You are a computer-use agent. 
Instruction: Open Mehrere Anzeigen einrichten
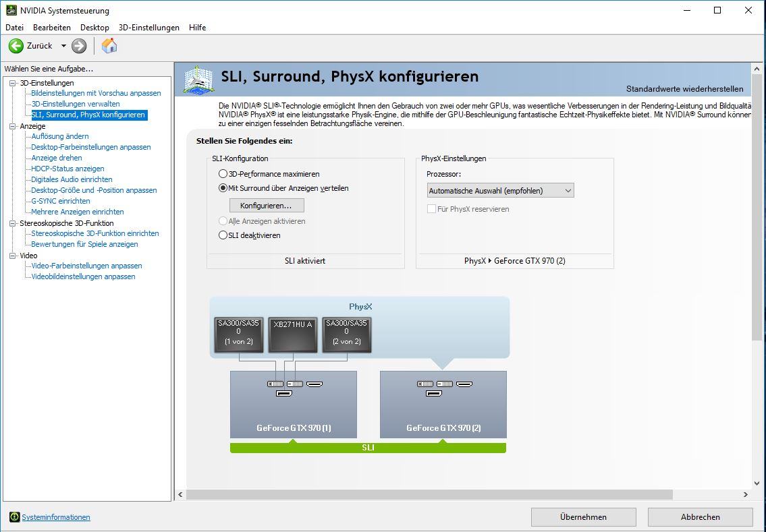click(x=78, y=211)
